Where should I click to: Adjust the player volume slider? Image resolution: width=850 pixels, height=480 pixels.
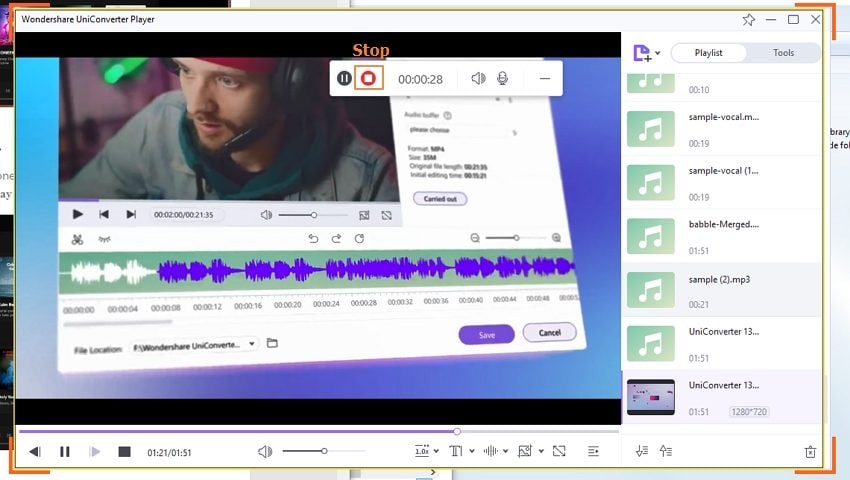[x=324, y=451]
